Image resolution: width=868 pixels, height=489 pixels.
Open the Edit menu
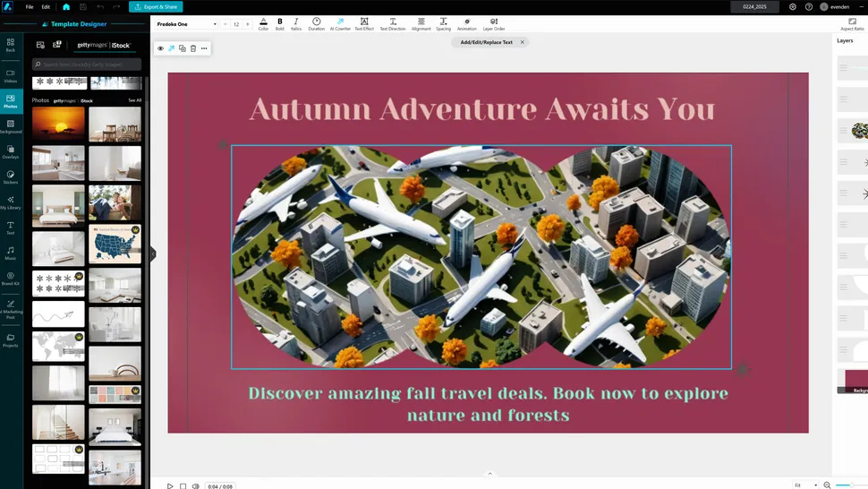(x=46, y=6)
